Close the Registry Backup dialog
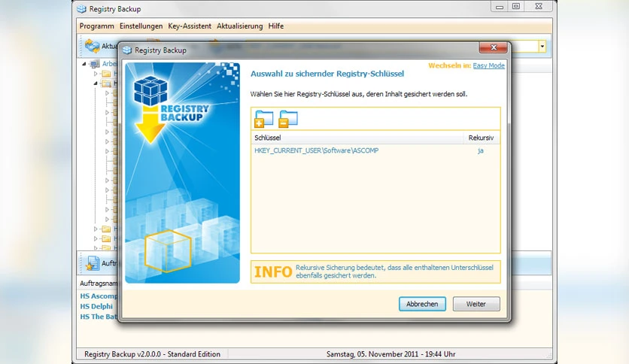Image resolution: width=629 pixels, height=364 pixels. (x=493, y=47)
